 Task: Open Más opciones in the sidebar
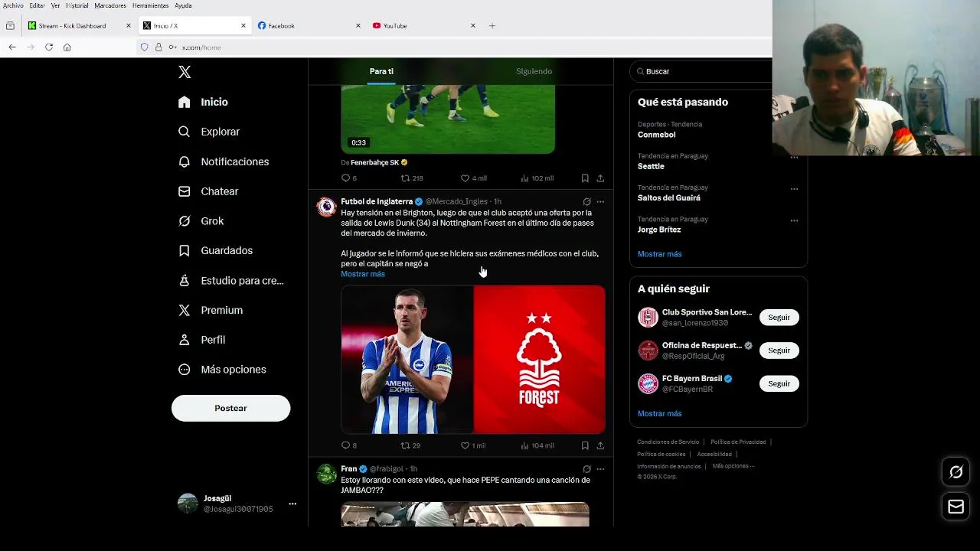[222, 370]
